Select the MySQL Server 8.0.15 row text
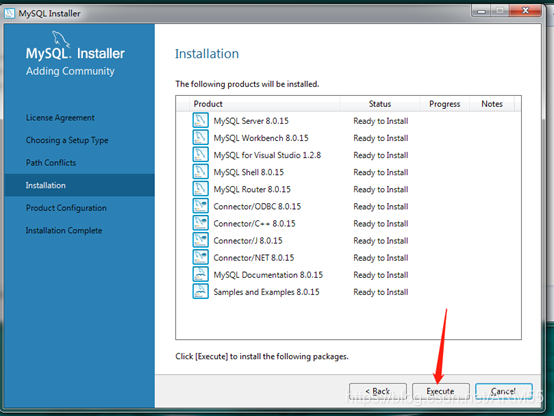 click(251, 121)
